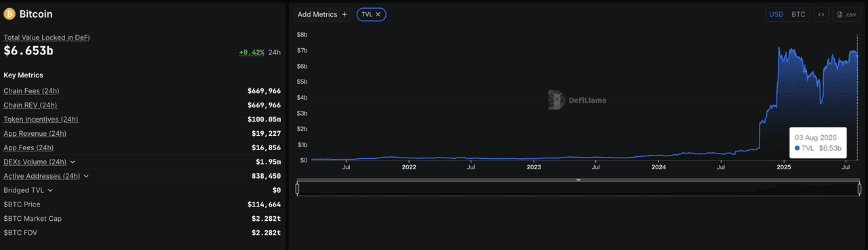Image resolution: width=868 pixels, height=250 pixels.
Task: Open the embed code icon button
Action: [821, 14]
